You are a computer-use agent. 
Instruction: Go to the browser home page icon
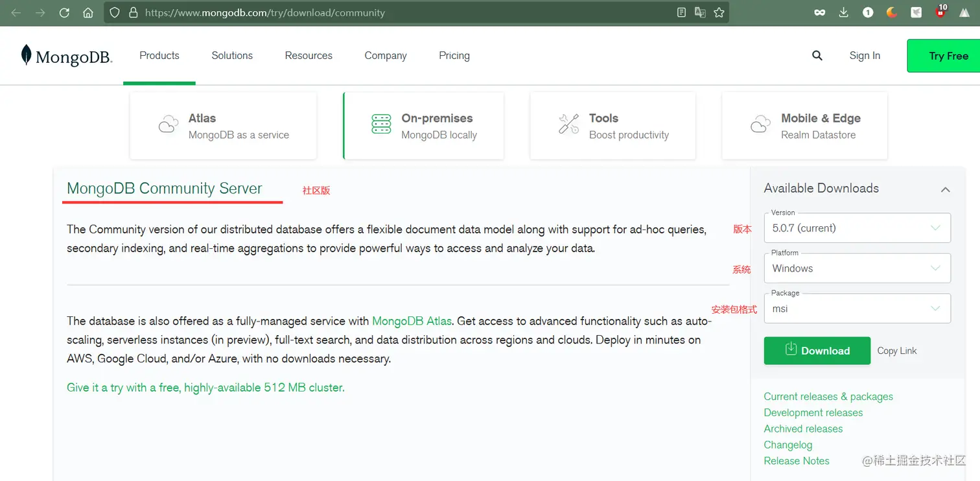pos(88,12)
